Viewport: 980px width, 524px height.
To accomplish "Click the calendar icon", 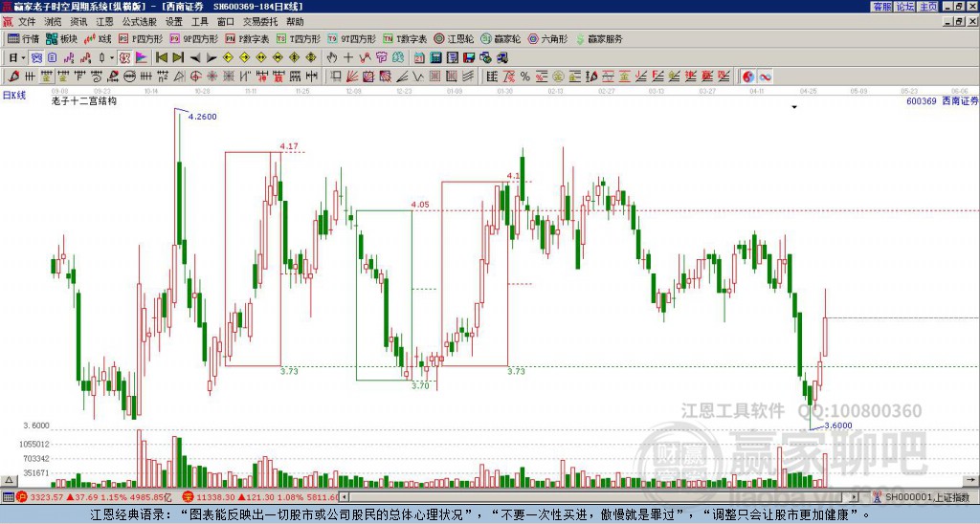I will point(419,57).
